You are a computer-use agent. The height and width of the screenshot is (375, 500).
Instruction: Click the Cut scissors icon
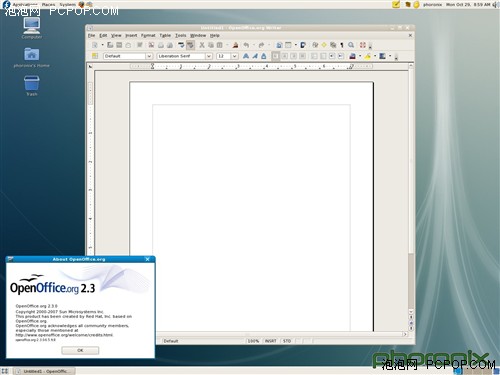pyautogui.click(x=202, y=45)
